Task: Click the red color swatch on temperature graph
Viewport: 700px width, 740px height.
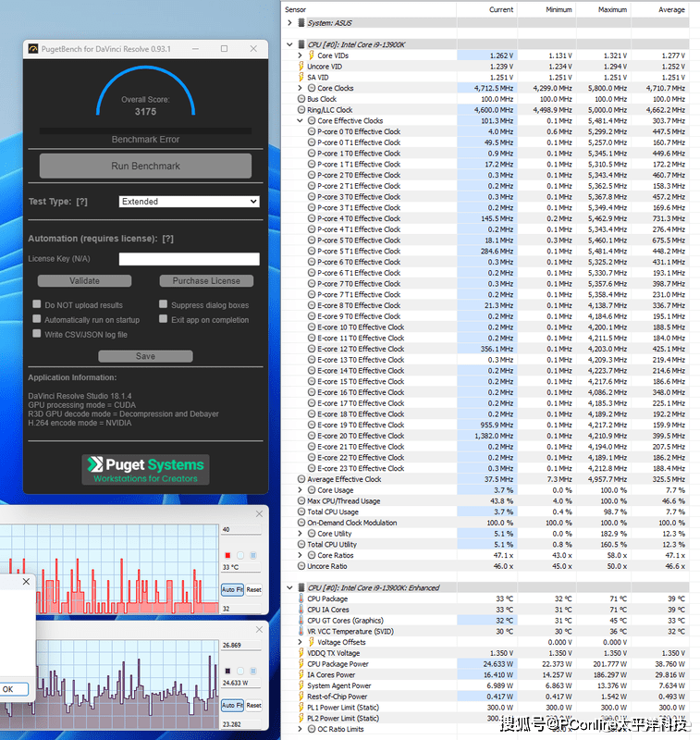Action: pyautogui.click(x=227, y=555)
